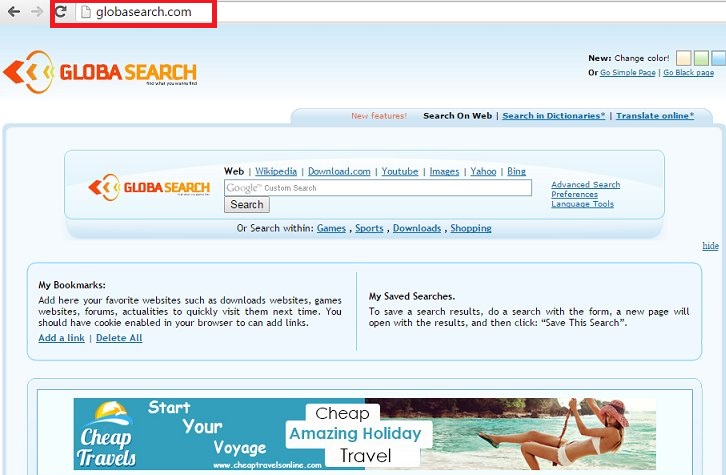
Task: Click the small Globa Search logo beside the search box
Action: 149,187
